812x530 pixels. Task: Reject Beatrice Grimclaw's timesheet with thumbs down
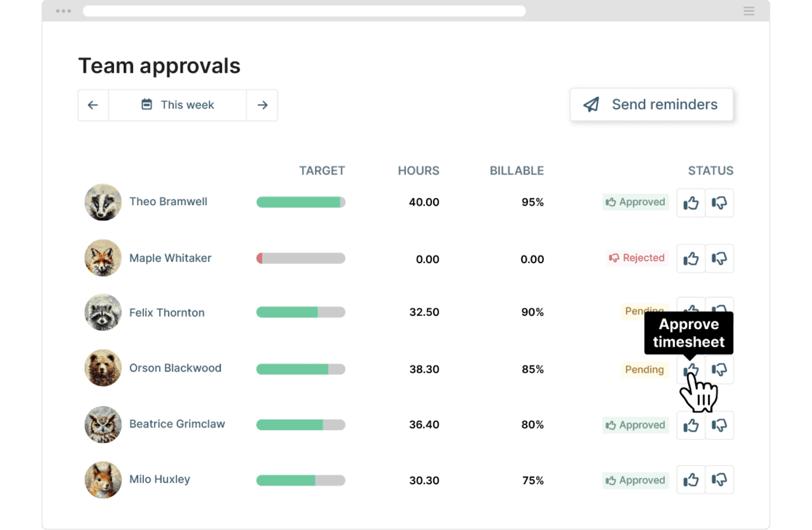pos(719,425)
